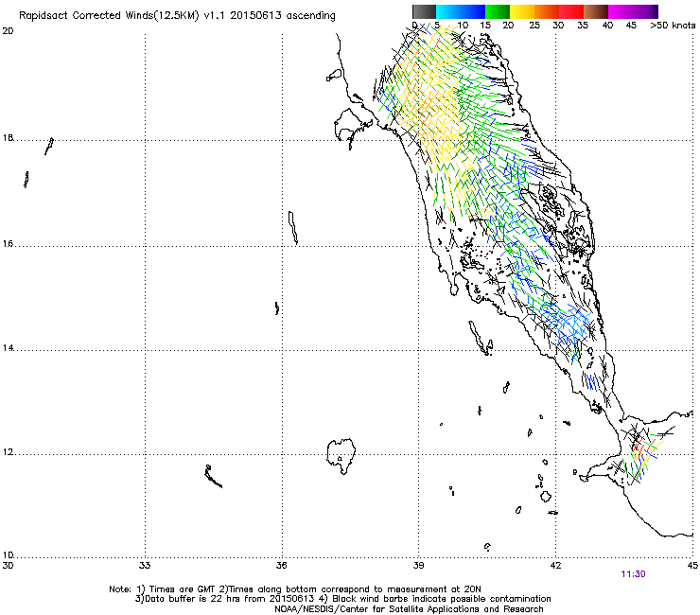
Task: Click the longitude axis label '36'
Action: click(281, 566)
